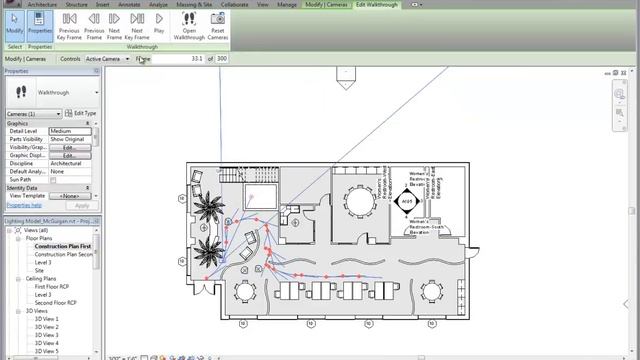
Task: Step back with Previous Frame
Action: (x=94, y=26)
